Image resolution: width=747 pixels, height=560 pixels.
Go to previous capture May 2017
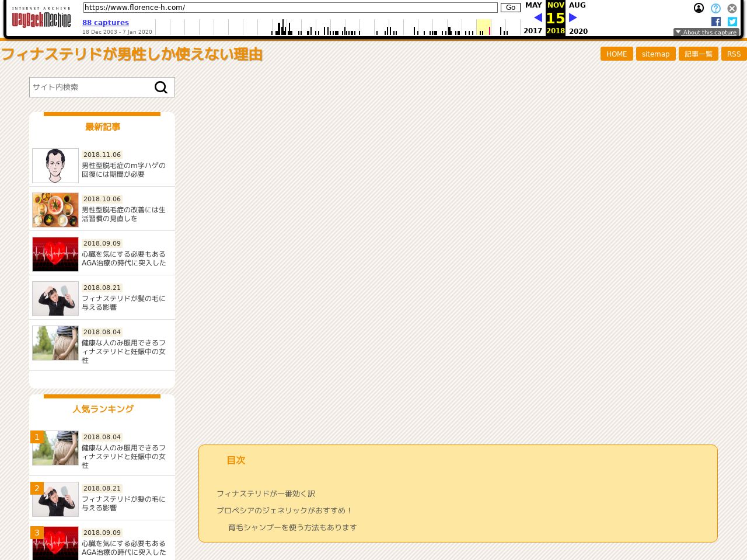pos(537,17)
